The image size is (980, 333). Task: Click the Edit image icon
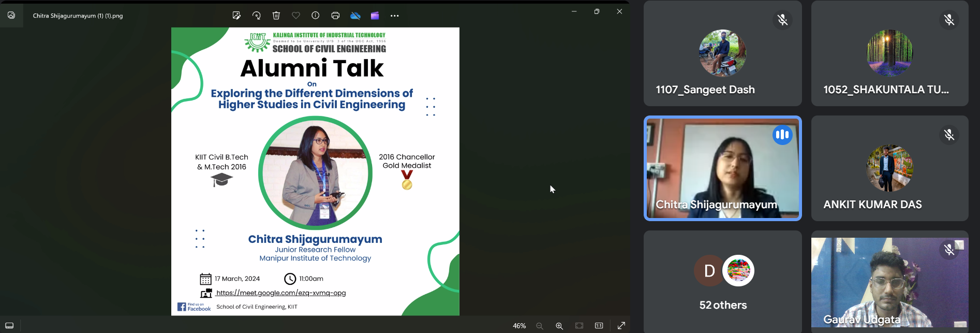[236, 16]
